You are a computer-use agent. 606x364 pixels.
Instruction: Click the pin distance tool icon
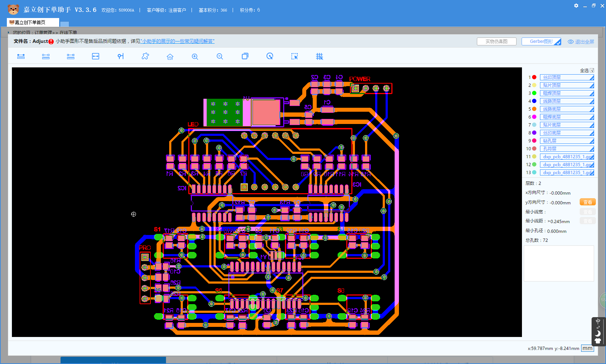pyautogui.click(x=120, y=56)
